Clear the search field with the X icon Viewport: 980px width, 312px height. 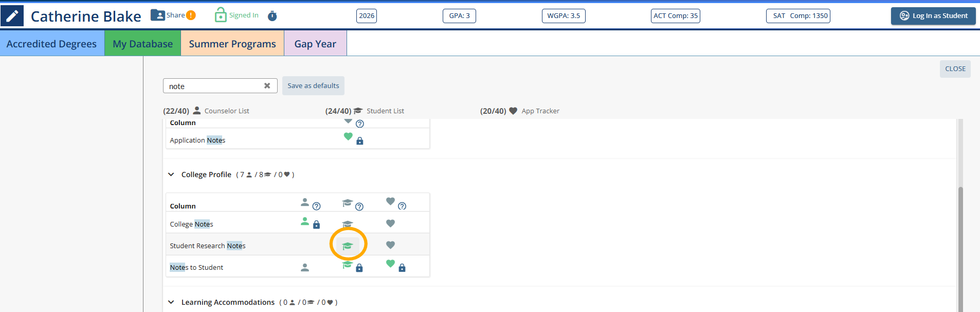coord(267,86)
